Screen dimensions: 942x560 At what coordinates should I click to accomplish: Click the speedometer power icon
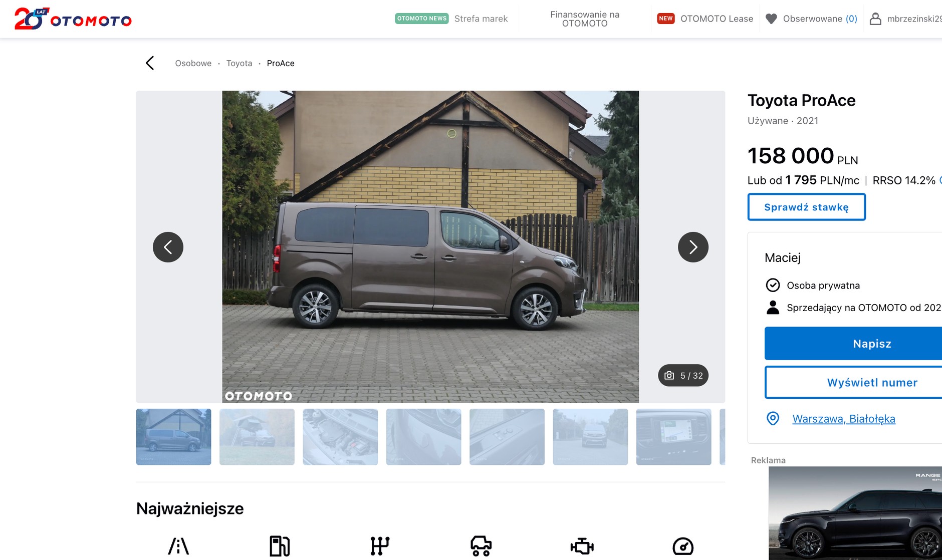684,546
